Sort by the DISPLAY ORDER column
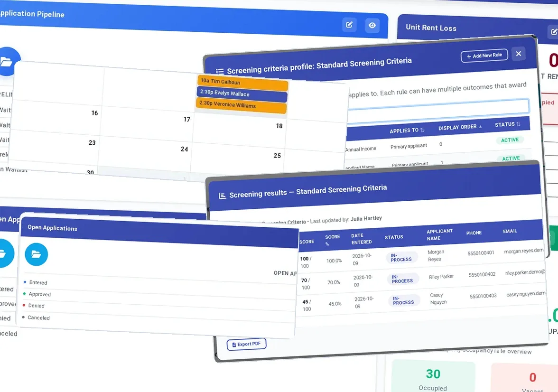 pos(460,127)
